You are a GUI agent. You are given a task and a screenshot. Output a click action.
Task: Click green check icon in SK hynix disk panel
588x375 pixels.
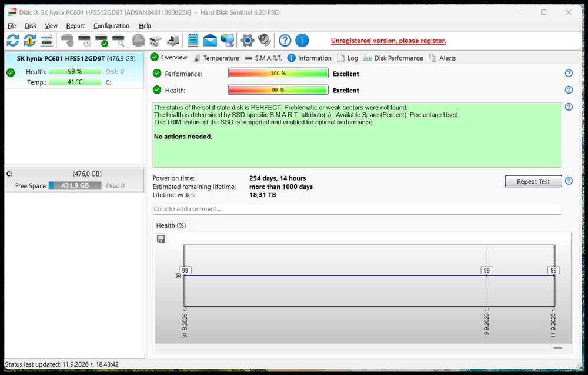(11, 72)
